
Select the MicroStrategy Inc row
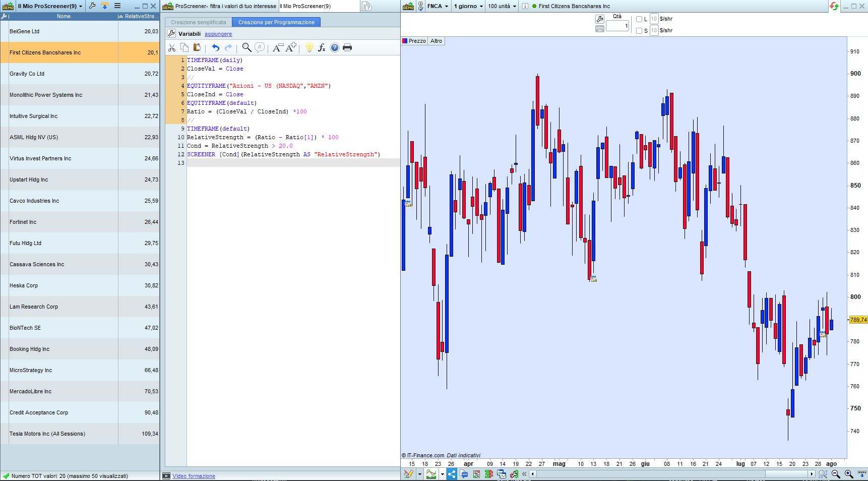point(80,370)
